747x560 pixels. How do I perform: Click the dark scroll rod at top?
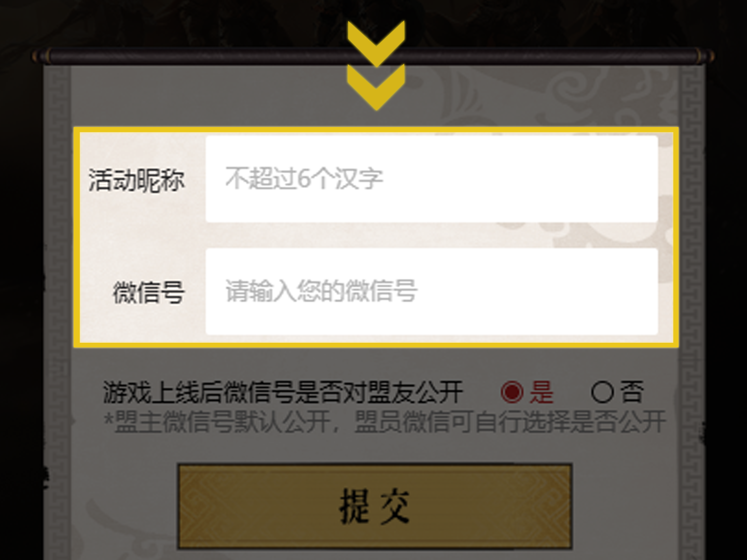point(374,56)
